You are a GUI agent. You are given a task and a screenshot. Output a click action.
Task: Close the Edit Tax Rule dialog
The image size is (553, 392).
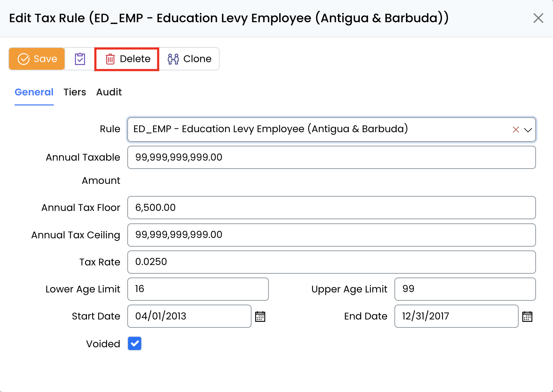[538, 18]
